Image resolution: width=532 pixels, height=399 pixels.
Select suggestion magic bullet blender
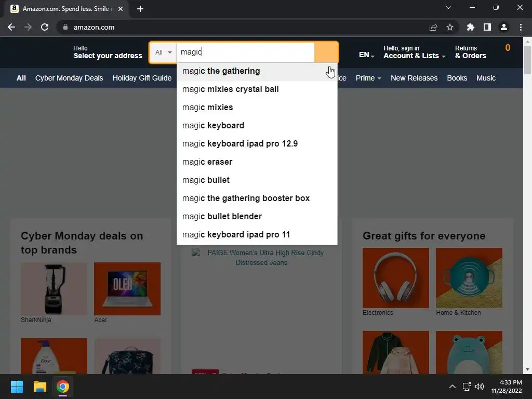pyautogui.click(x=257, y=217)
